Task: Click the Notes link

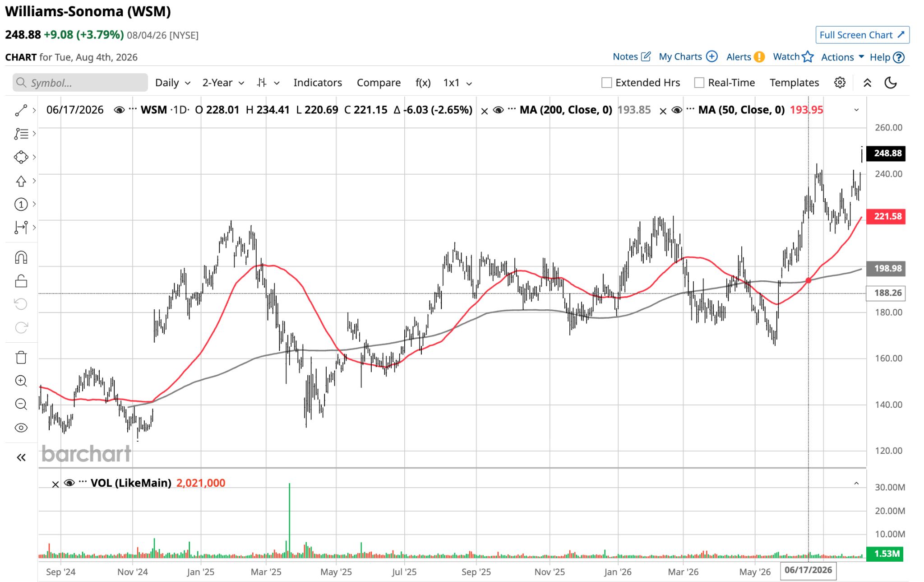Action: [x=625, y=56]
